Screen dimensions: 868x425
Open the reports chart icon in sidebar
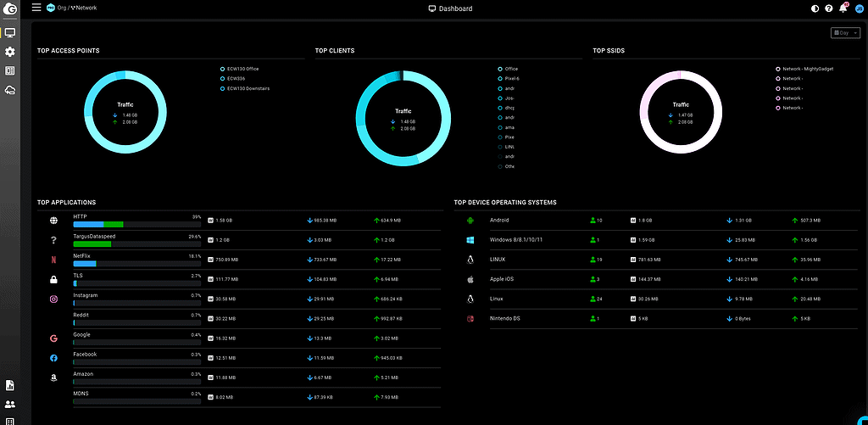pos(10,385)
